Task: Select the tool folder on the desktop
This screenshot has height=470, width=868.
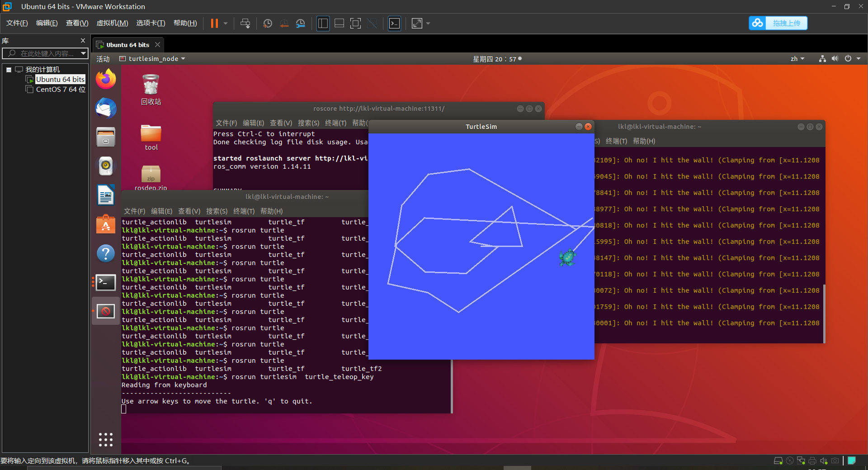Action: (151, 138)
